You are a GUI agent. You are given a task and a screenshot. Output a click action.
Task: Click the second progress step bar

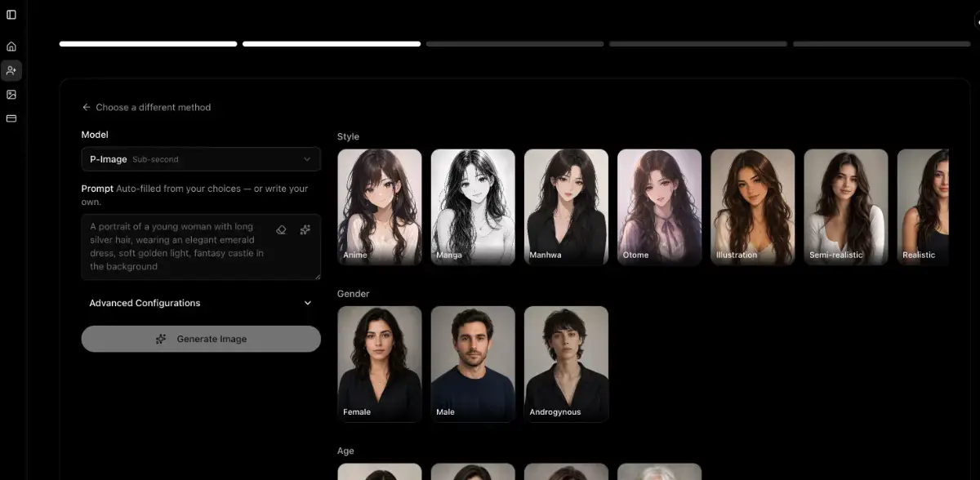[x=332, y=44]
